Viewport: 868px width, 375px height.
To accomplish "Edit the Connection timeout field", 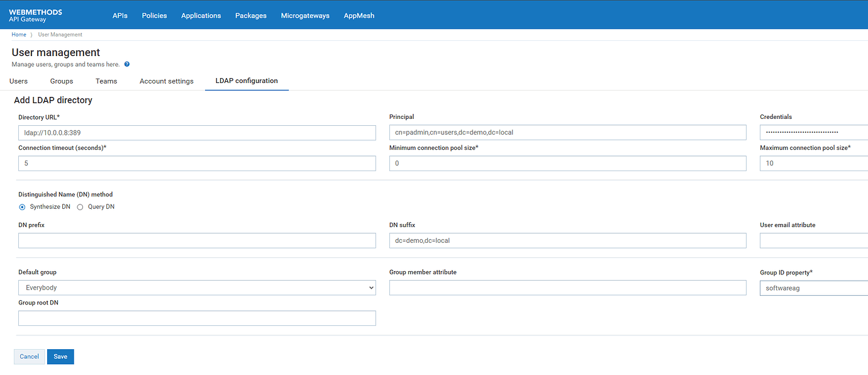I will tap(197, 164).
